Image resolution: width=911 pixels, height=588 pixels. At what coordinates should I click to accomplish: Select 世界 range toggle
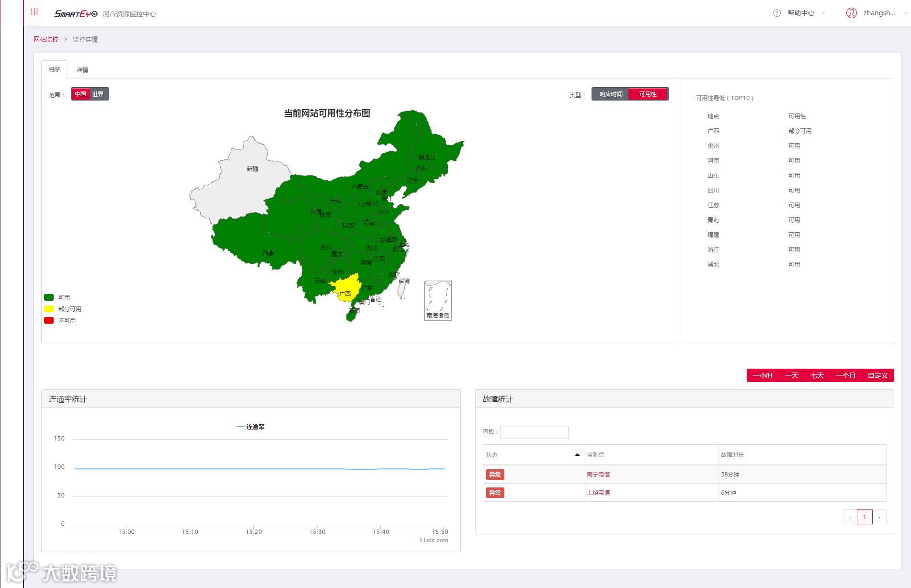98,94
